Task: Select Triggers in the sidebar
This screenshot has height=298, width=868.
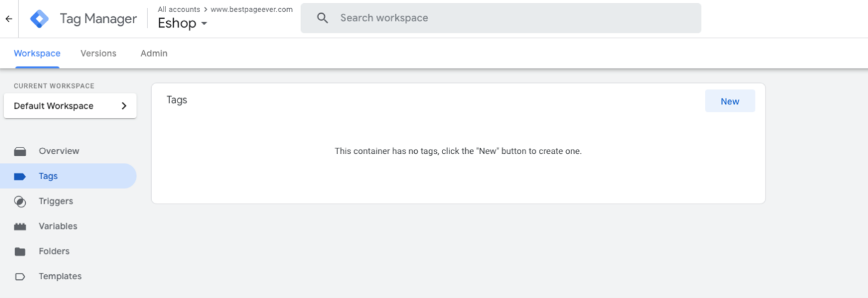Action: tap(68, 201)
